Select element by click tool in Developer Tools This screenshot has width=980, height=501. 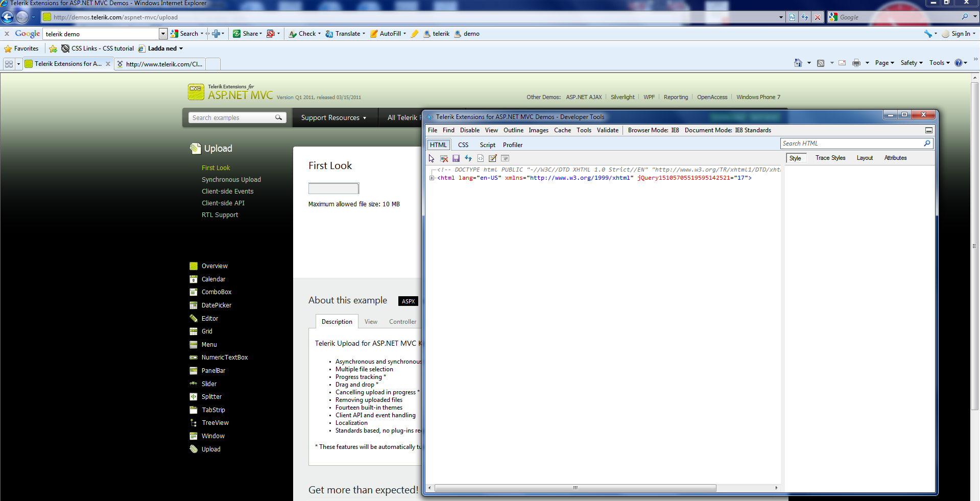click(x=432, y=158)
